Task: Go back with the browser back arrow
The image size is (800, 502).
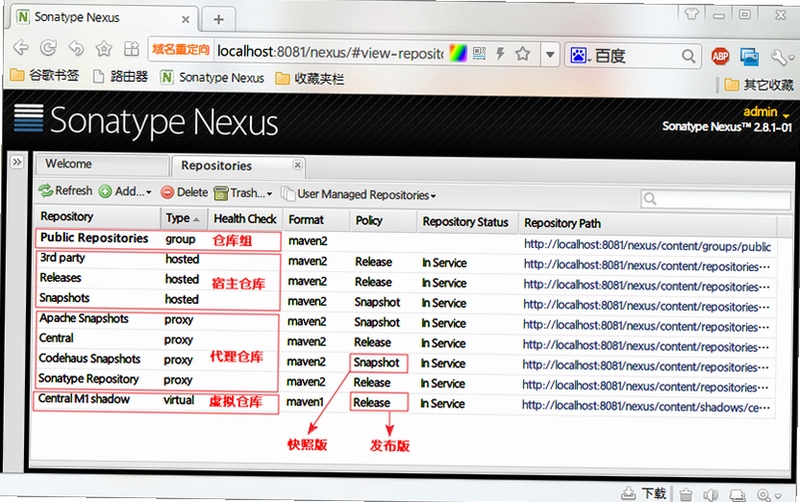Action: [21, 47]
